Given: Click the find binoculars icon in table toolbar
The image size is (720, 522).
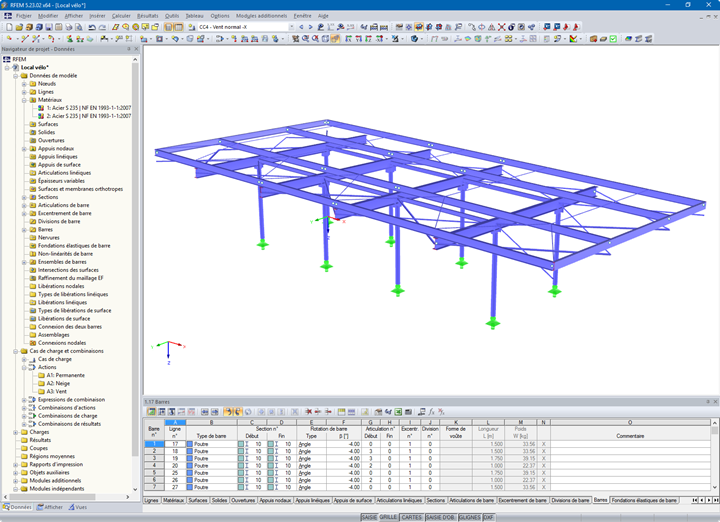Looking at the screenshot, I should (x=388, y=412).
